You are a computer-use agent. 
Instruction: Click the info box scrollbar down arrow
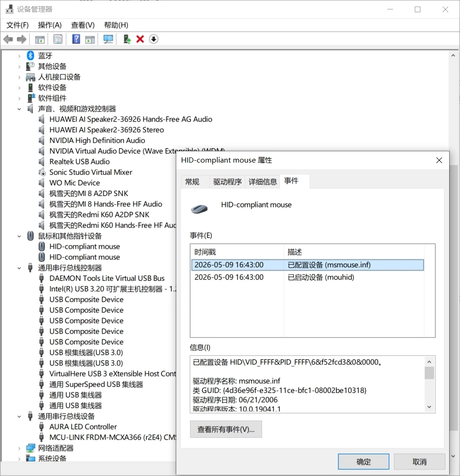pos(429,407)
